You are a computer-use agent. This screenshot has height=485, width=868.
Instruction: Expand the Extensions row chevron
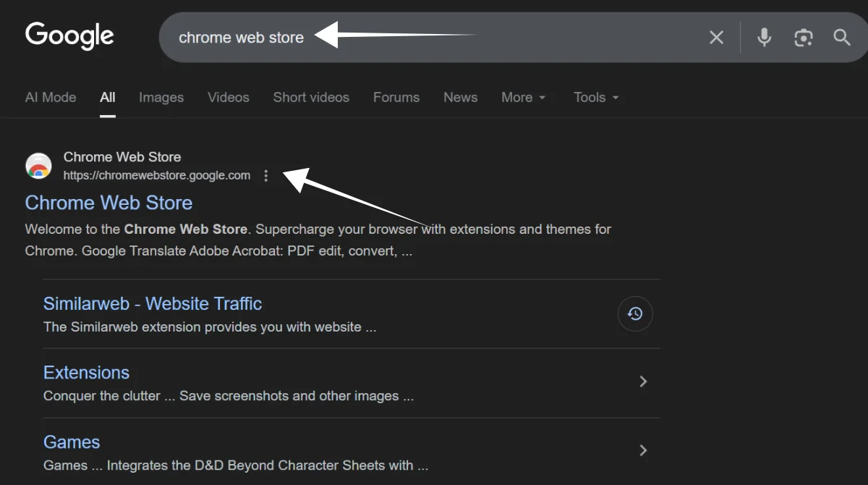pos(643,381)
